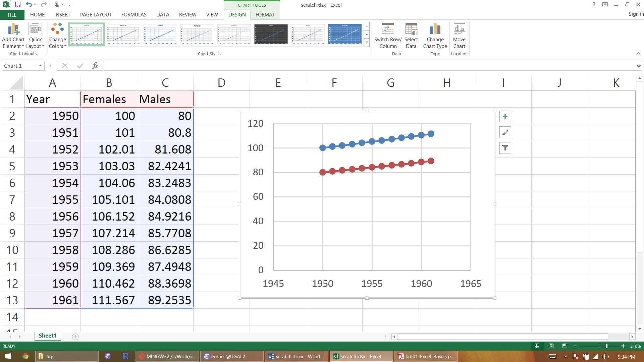Open Chart Elements plus button
The width and height of the screenshot is (644, 362).
tap(505, 117)
